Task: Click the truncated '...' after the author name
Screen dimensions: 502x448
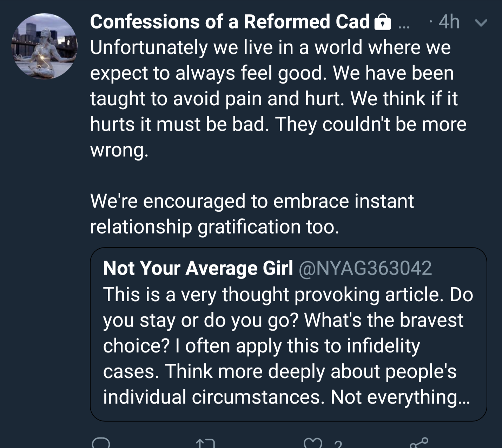Action: 404,25
